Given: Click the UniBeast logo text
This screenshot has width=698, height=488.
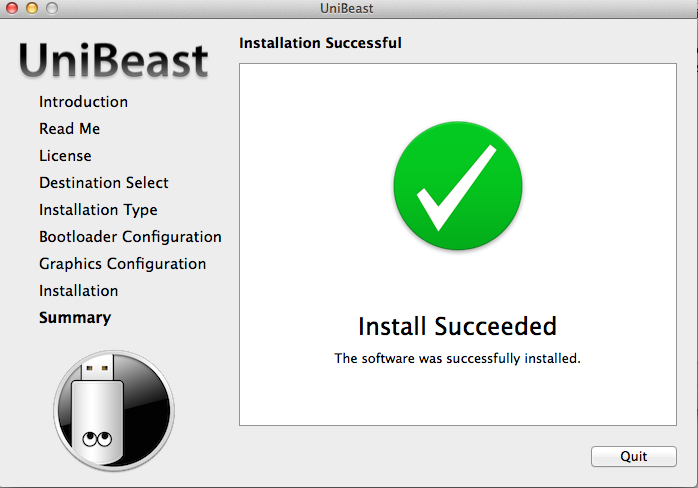Looking at the screenshot, I should tap(114, 60).
